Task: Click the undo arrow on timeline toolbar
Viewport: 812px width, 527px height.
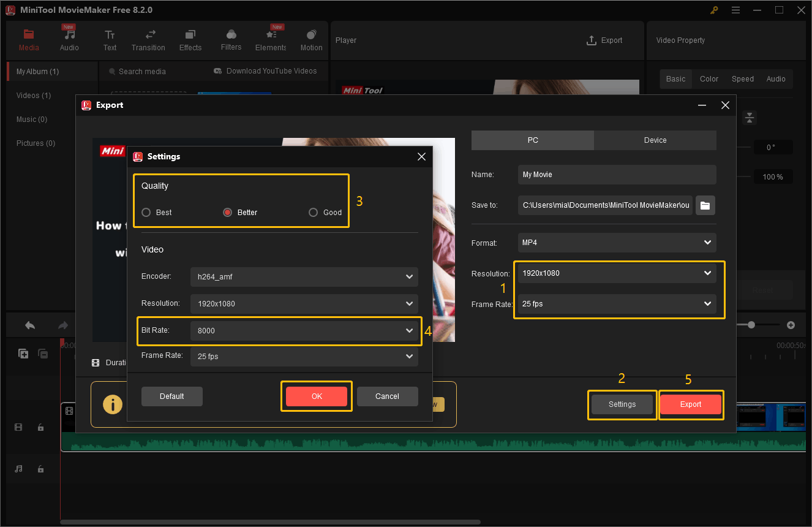Action: [x=30, y=325]
